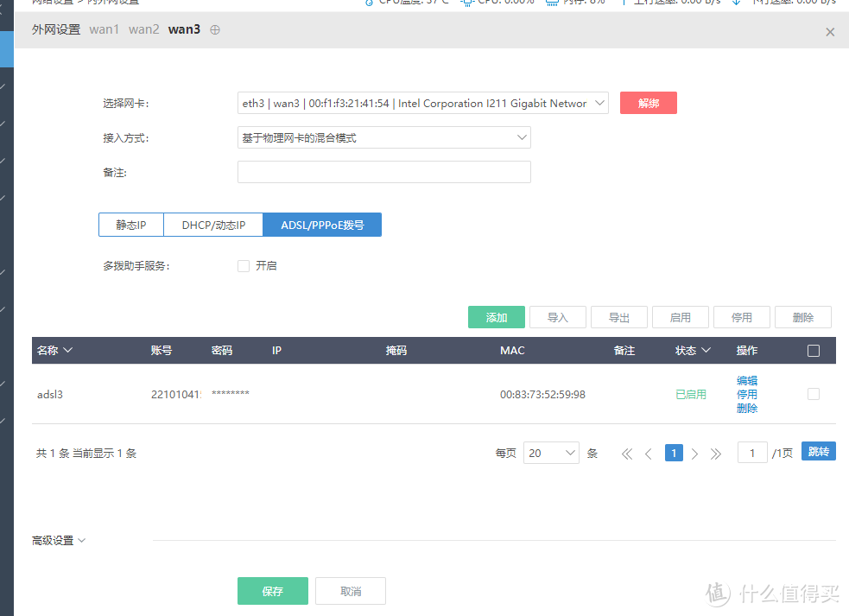
Task: Check the adsl3 row selection checkbox
Action: coord(813,394)
